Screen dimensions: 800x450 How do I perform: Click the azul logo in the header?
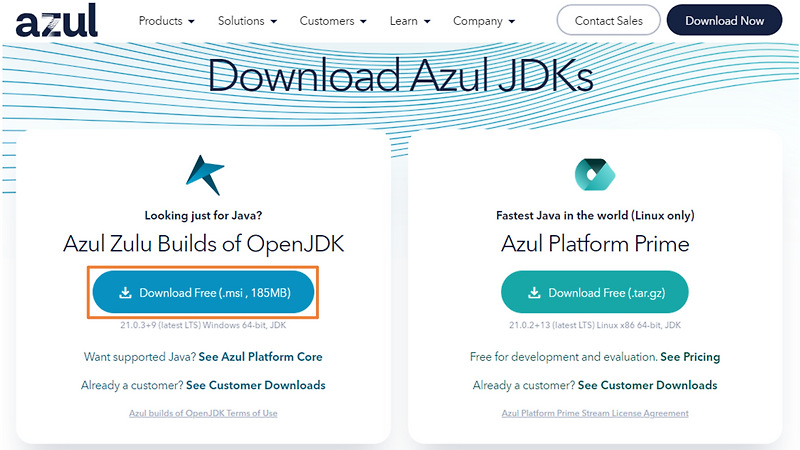coord(57,20)
